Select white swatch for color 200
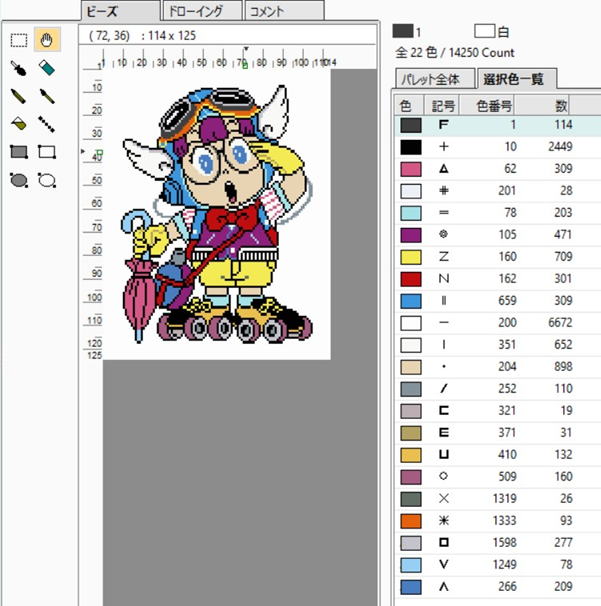The image size is (601, 606). (x=411, y=323)
